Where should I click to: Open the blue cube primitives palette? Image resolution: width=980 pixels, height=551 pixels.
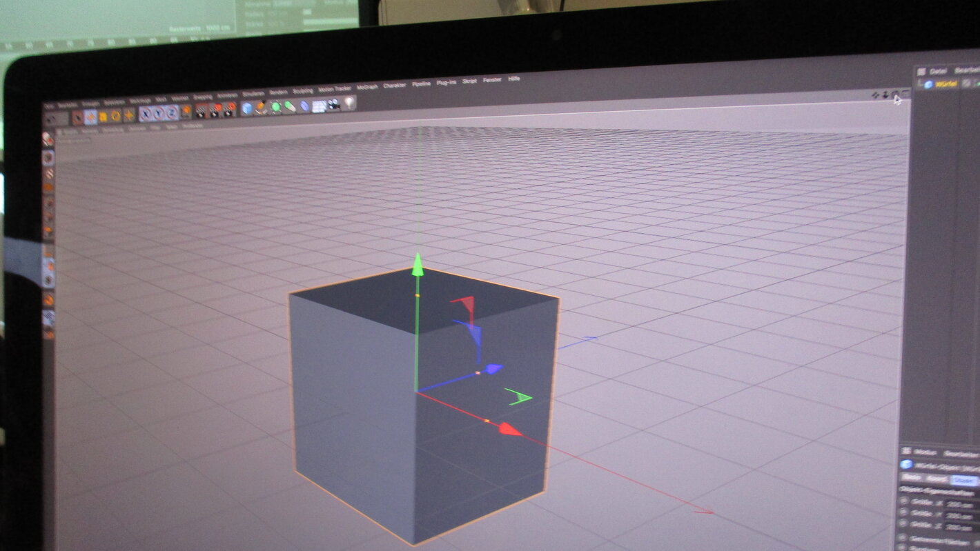(246, 108)
